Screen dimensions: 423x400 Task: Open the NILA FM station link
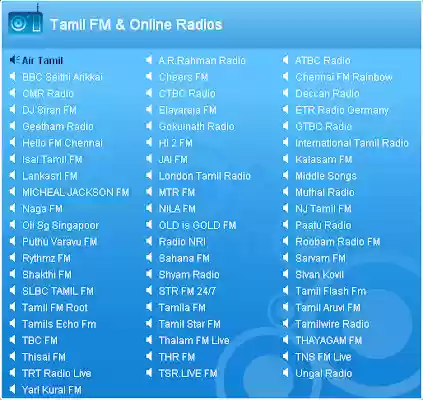click(177, 209)
